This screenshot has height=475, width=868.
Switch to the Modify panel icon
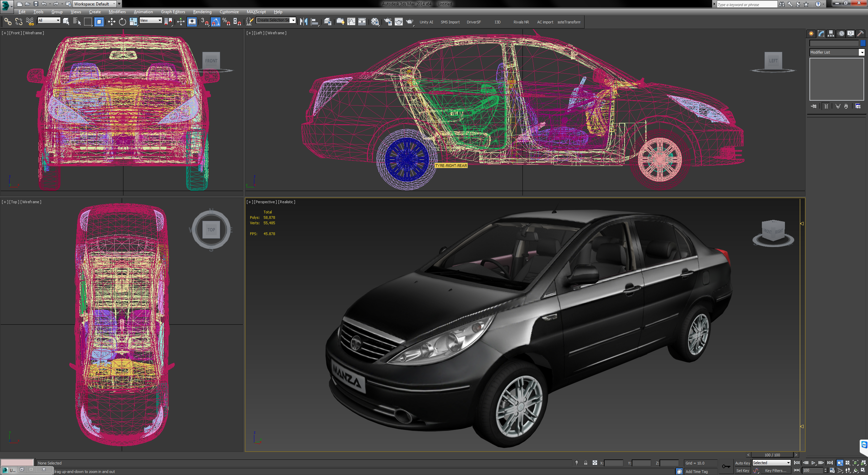coord(821,34)
